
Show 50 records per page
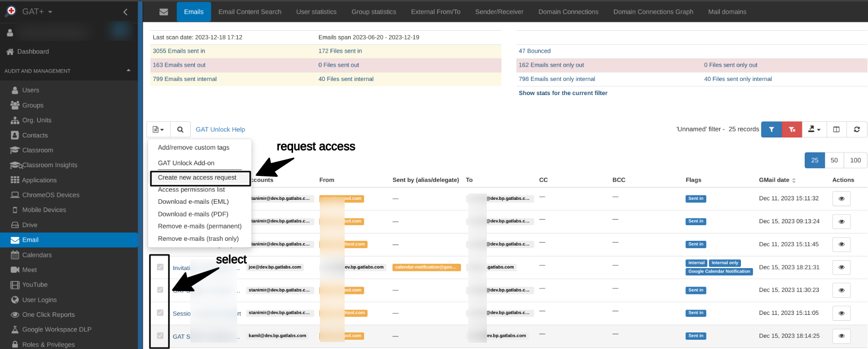coord(834,160)
